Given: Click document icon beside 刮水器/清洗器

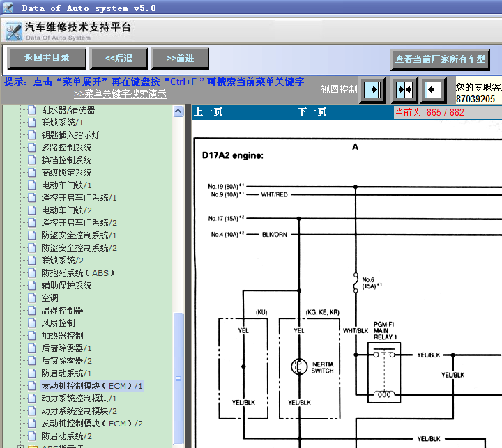Looking at the screenshot, I should point(31,110).
